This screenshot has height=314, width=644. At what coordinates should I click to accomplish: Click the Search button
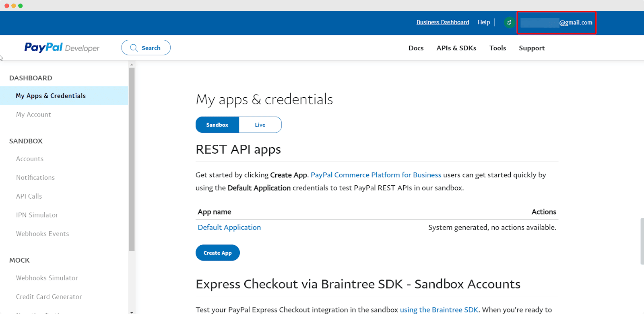(x=146, y=48)
